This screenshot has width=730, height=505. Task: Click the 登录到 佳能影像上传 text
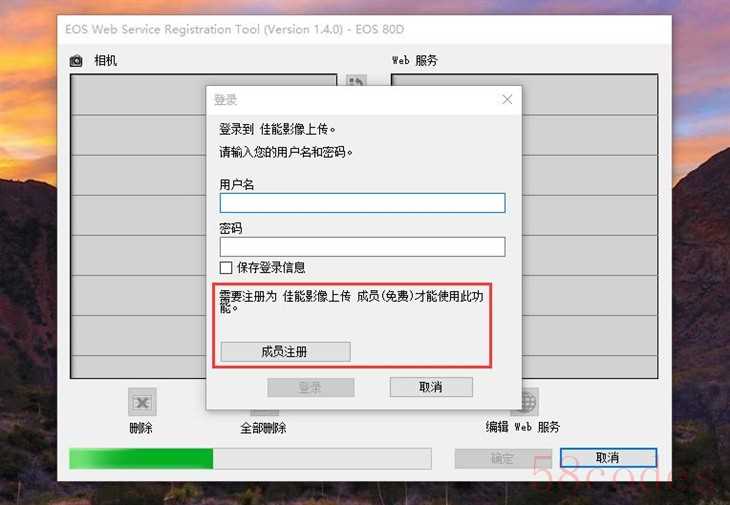tap(277, 129)
